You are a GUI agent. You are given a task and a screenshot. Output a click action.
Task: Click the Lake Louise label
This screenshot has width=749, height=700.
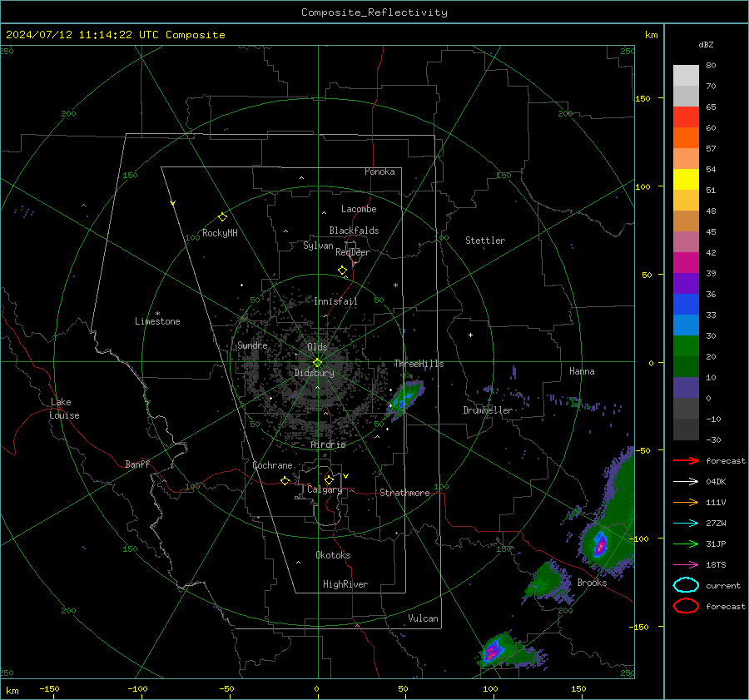point(64,409)
